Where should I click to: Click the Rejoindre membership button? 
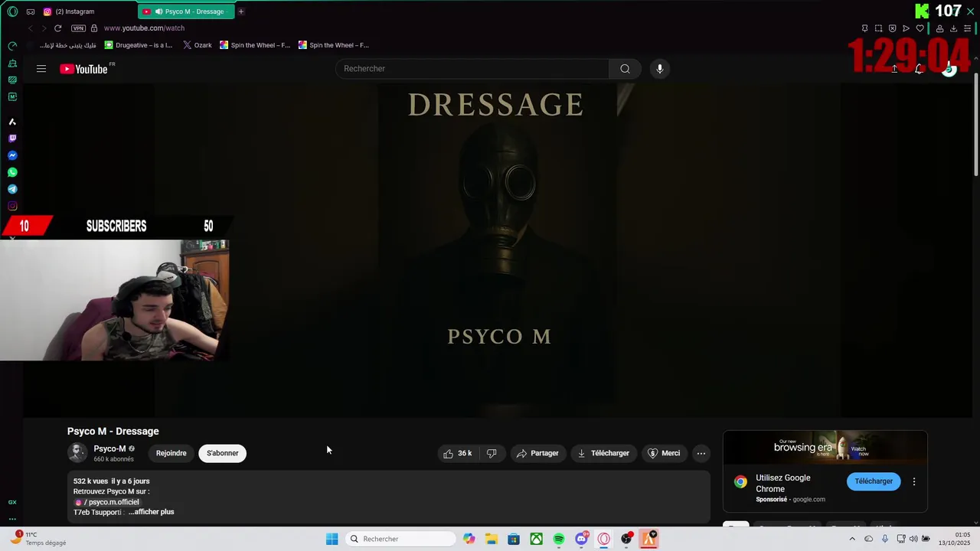171,453
